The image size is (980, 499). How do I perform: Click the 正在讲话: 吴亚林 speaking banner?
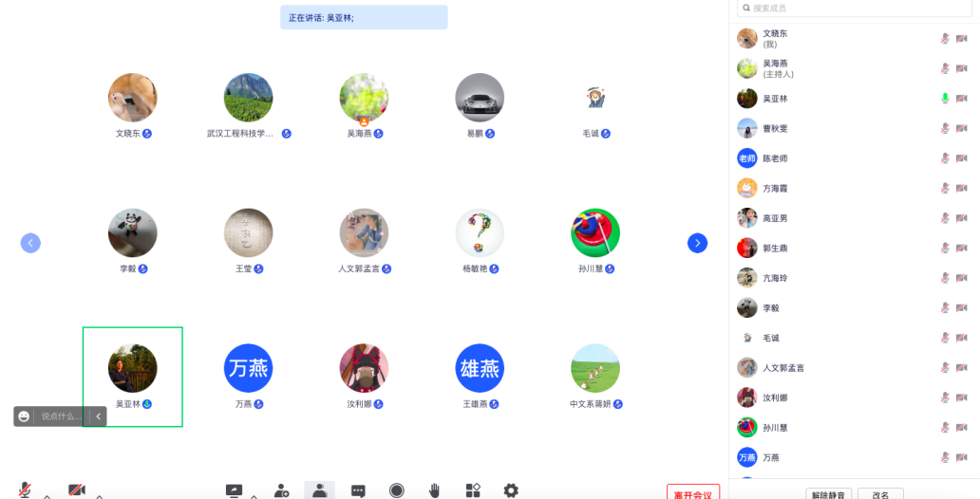tap(364, 17)
